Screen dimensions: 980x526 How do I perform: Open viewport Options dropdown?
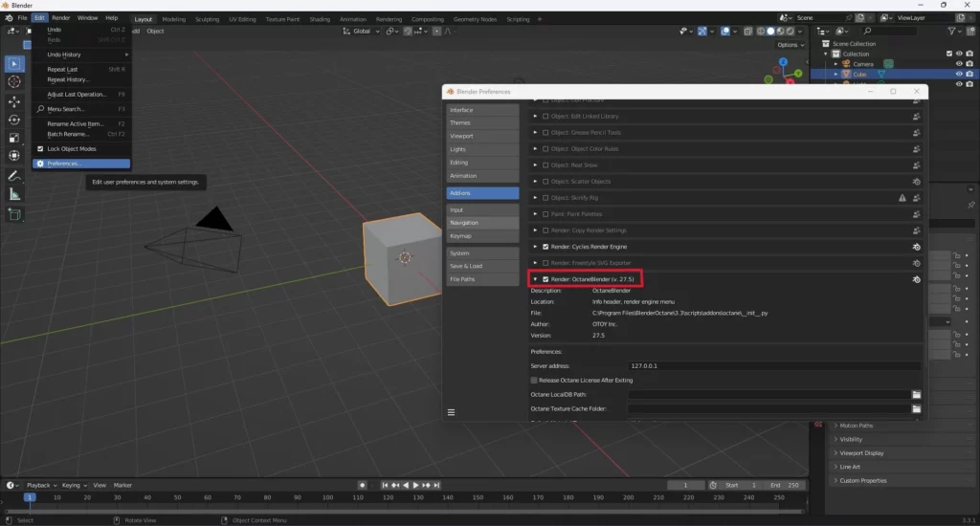(x=791, y=45)
